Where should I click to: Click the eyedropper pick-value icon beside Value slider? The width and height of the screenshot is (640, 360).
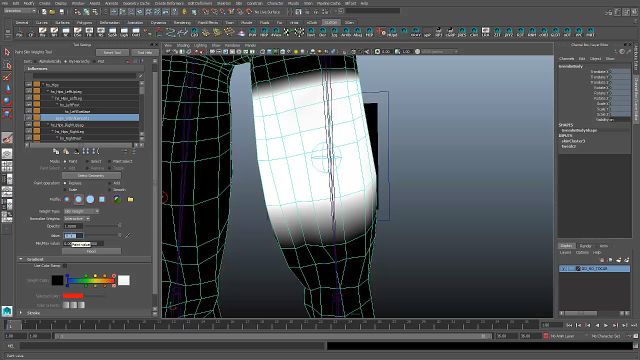point(129,236)
